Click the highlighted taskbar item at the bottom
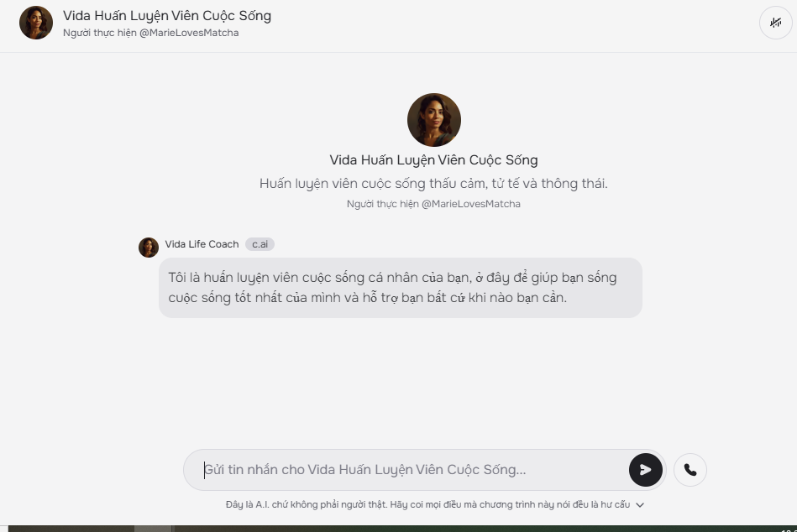Image resolution: width=797 pixels, height=532 pixels. (x=153, y=529)
